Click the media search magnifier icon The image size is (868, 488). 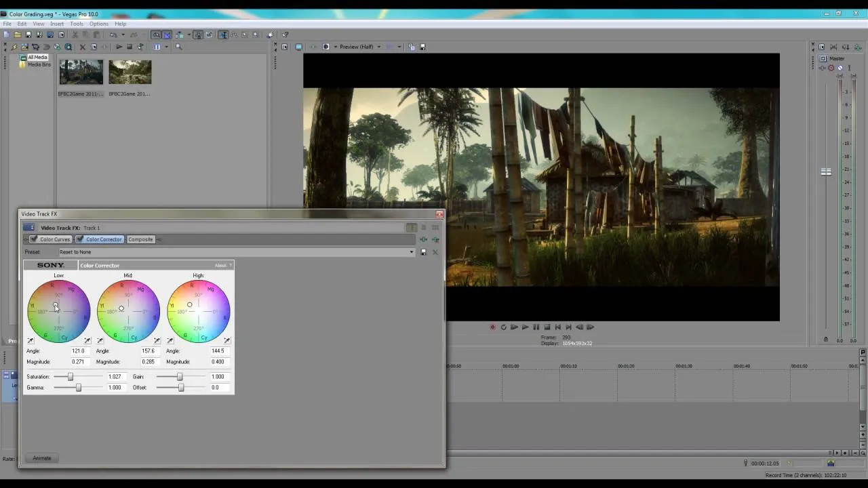(179, 47)
